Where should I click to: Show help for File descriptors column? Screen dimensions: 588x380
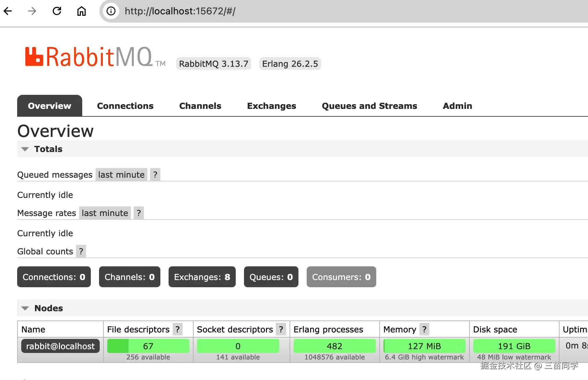tap(177, 329)
